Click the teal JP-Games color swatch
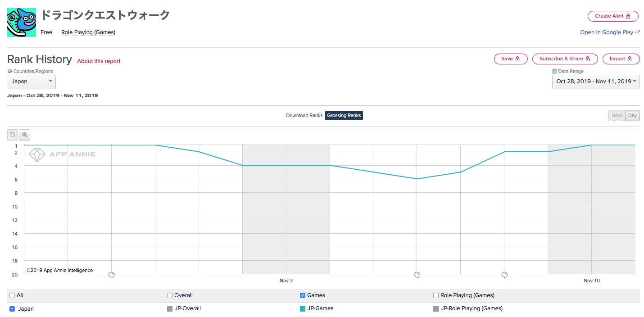The width and height of the screenshot is (644, 317). (303, 309)
